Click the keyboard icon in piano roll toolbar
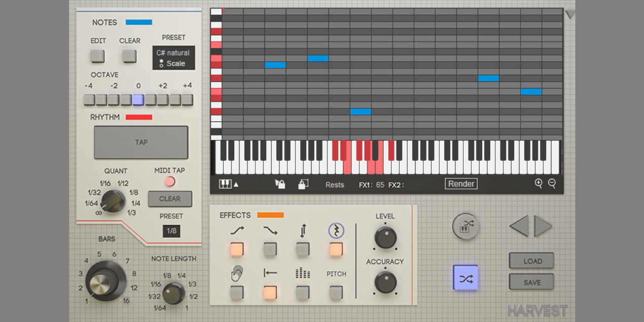 (x=225, y=185)
